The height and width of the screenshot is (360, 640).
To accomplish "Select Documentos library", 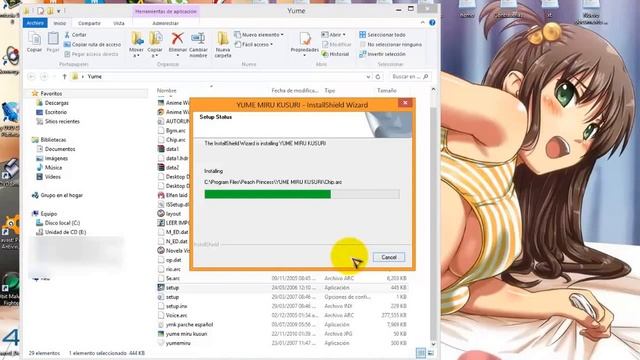I will [56, 149].
